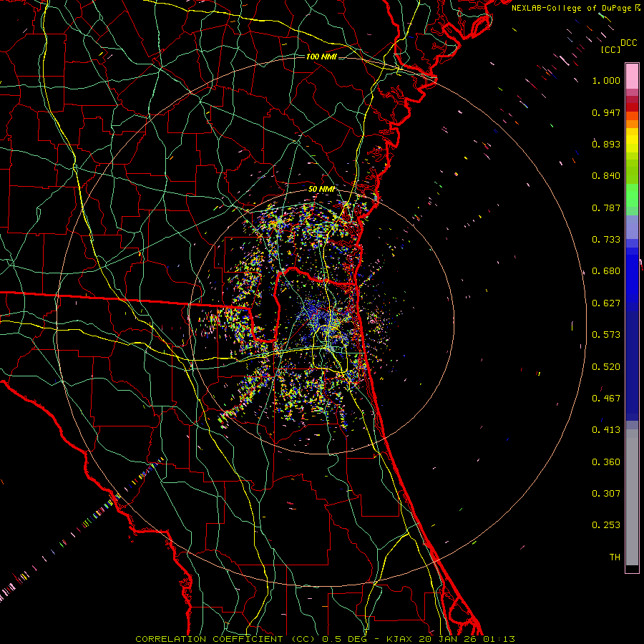The image size is (644, 644).
Task: Click the 1.000 scale value
Action: [606, 80]
